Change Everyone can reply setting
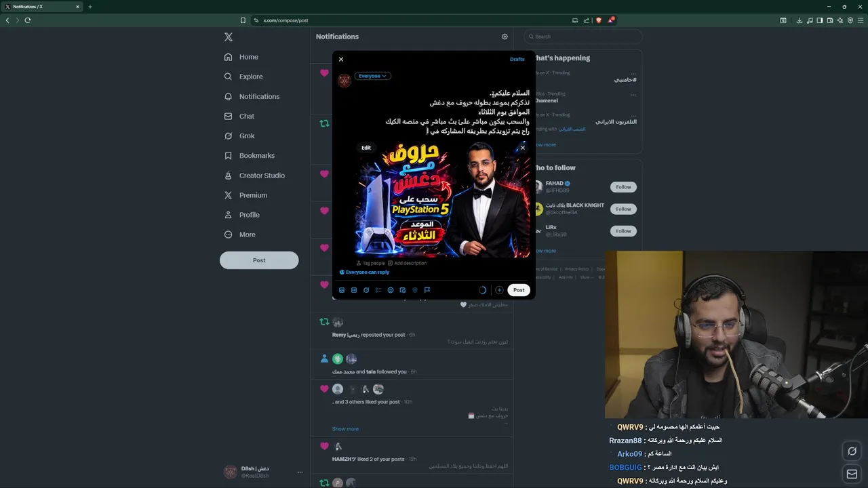The width and height of the screenshot is (868, 488). pos(365,272)
